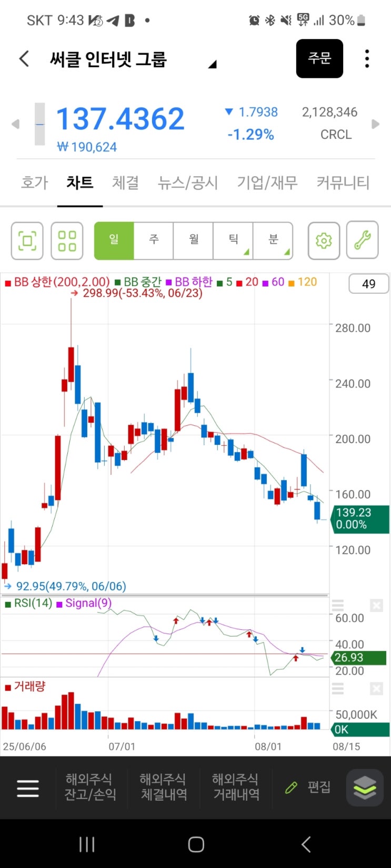Tap the alarm icon in status bar

(254, 21)
